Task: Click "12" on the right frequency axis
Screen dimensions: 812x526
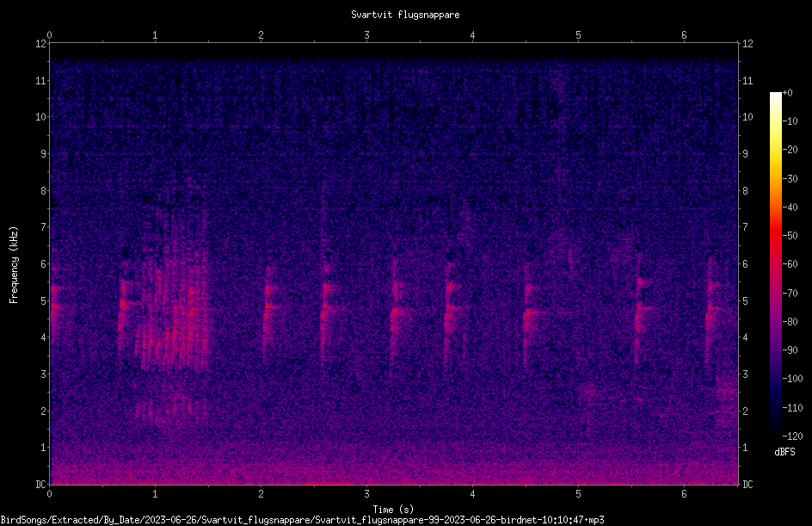Action: coord(747,44)
